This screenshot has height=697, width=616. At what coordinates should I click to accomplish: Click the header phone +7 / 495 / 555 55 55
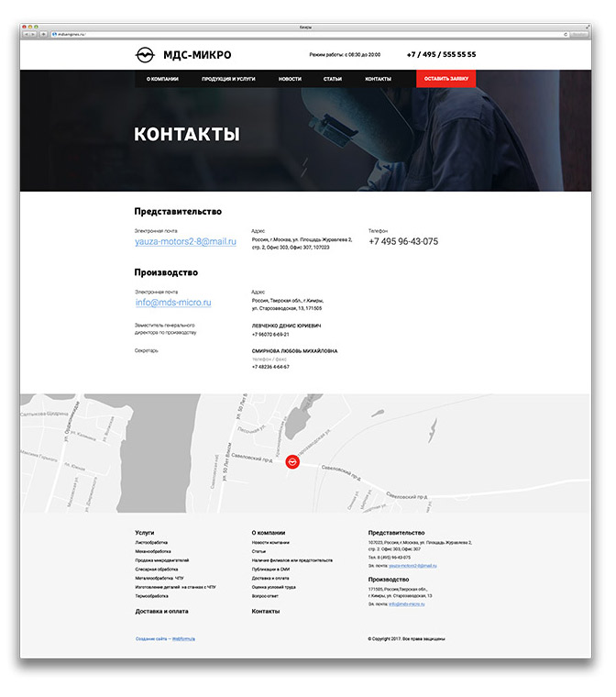pyautogui.click(x=441, y=54)
